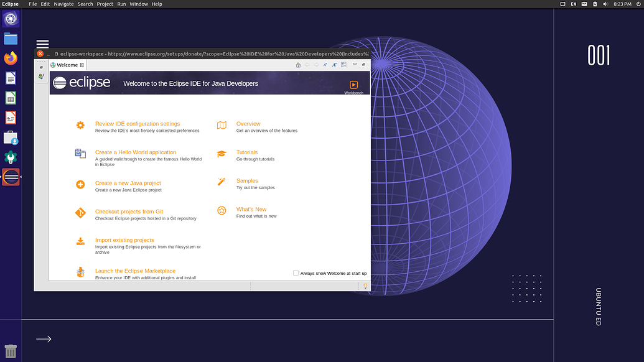Click the plus icon beside Create a new Java project
This screenshot has height=362, width=644.
[x=80, y=184]
